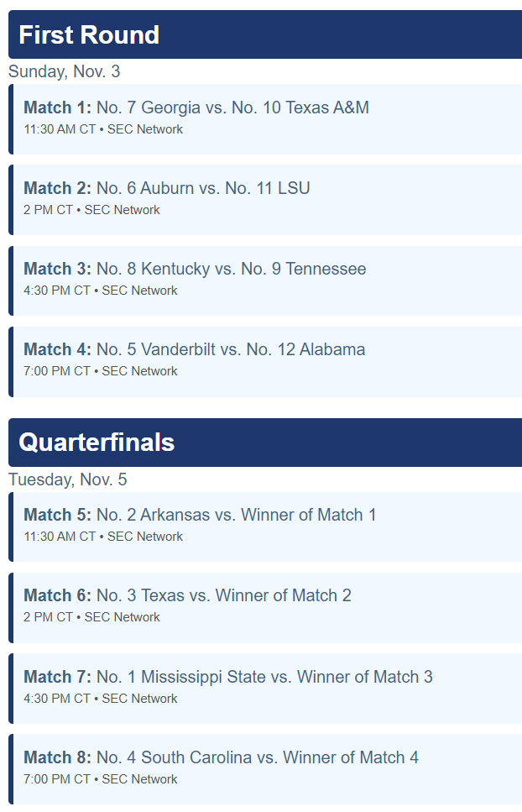Image resolution: width=522 pixels, height=812 pixels.
Task: Click the 4:30 PM broadcast line under Match 7
Action: point(101,699)
